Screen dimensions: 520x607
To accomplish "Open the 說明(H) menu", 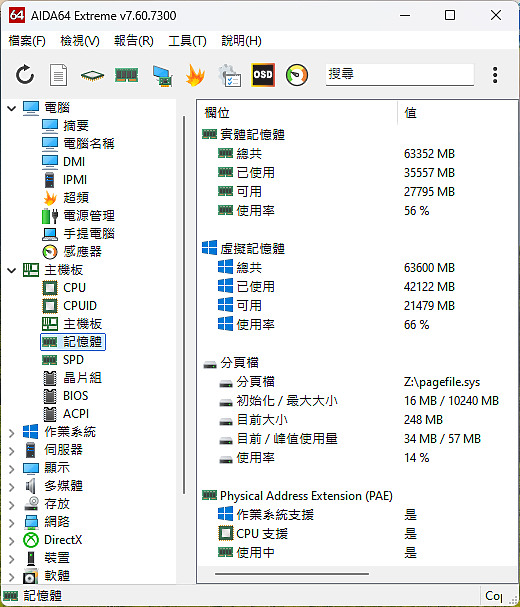I will (x=241, y=40).
